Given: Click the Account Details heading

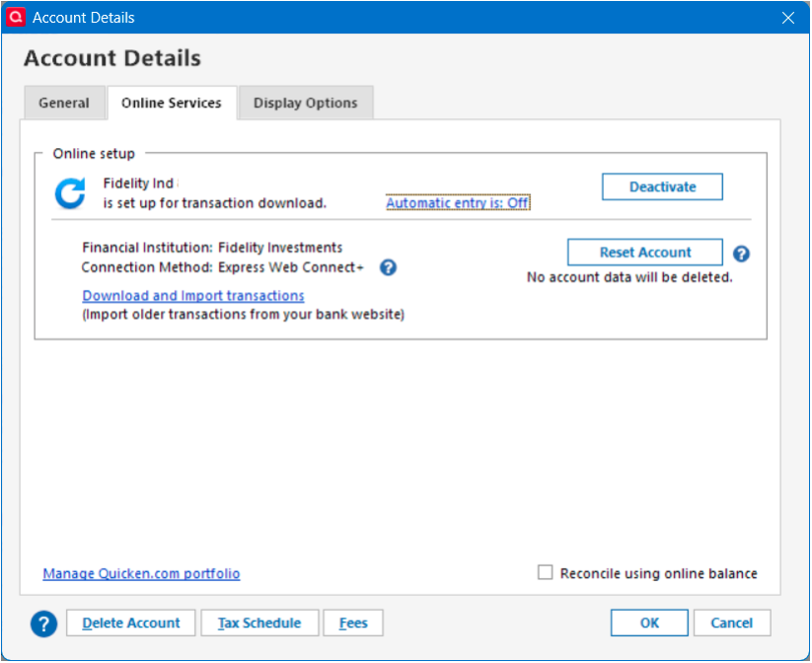Looking at the screenshot, I should (112, 58).
